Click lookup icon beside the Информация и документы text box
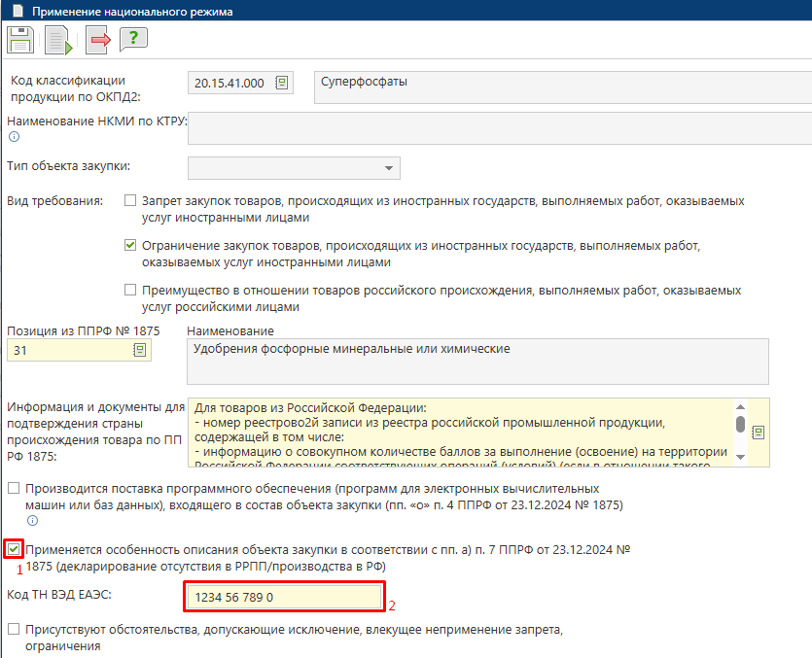The image size is (812, 658). [759, 432]
